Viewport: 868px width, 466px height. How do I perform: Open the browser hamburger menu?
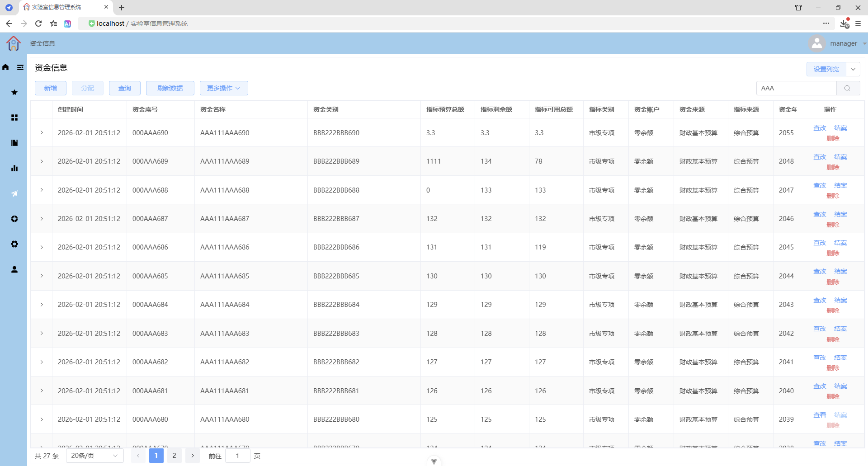click(858, 24)
